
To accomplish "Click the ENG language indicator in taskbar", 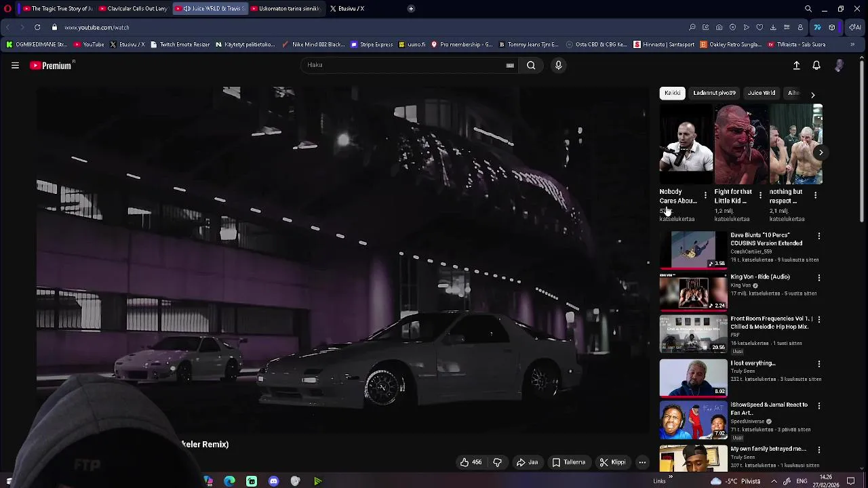I will (802, 481).
